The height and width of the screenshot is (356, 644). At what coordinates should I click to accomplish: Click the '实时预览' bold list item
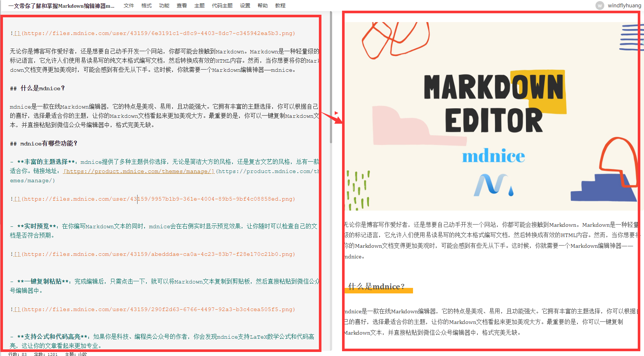coord(37,226)
